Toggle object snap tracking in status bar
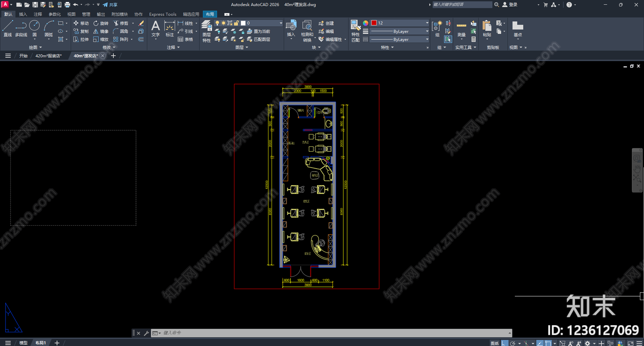 coord(540,343)
